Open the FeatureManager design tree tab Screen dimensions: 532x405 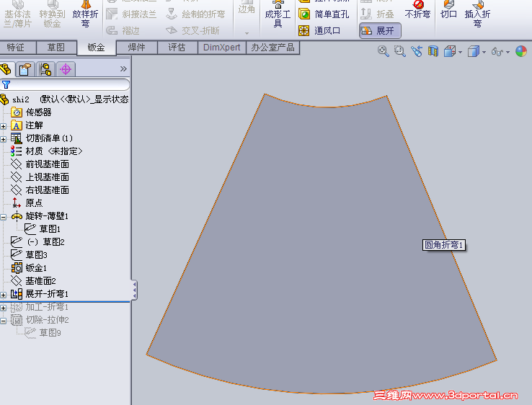click(x=6, y=69)
